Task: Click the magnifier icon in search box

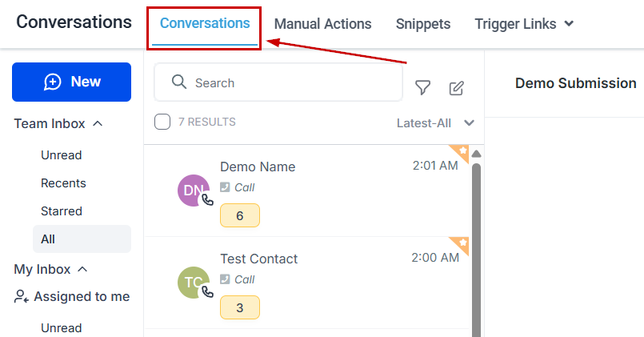Action: pos(179,82)
